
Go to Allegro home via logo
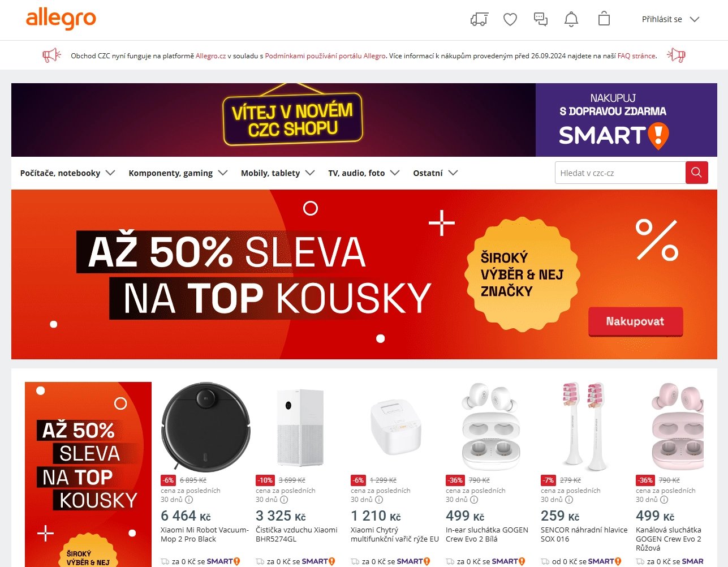tap(61, 19)
